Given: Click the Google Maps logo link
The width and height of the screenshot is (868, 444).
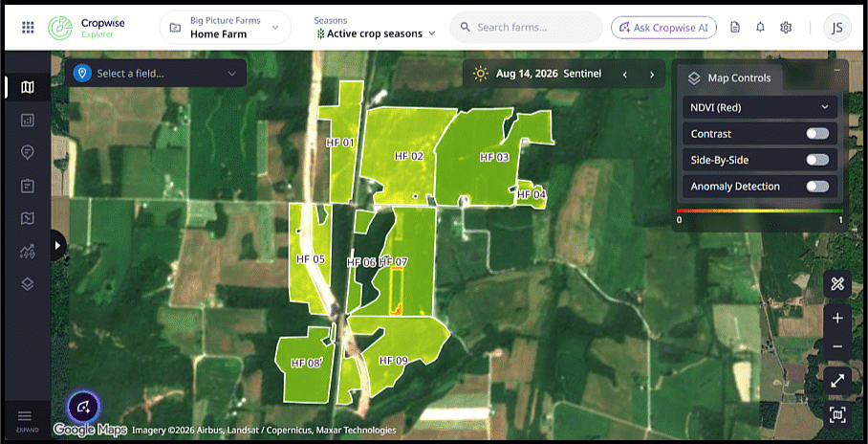Looking at the screenshot, I should 90,431.
